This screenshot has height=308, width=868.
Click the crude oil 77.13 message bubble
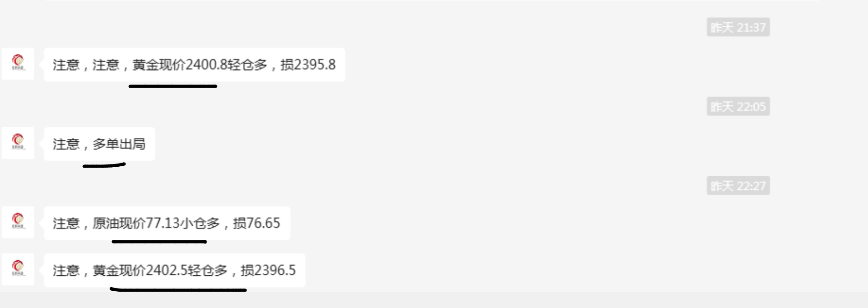pos(167,223)
